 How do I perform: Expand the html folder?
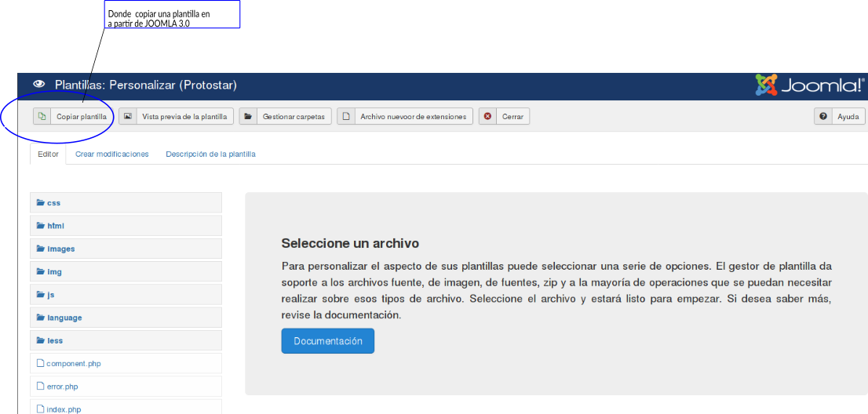click(x=126, y=226)
